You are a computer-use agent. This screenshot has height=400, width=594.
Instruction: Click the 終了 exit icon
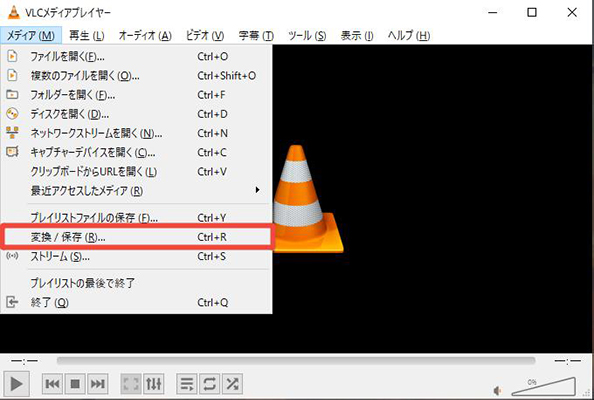point(12,302)
